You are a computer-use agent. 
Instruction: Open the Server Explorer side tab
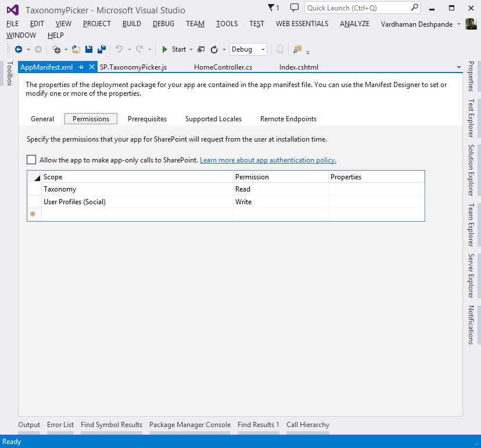(471, 276)
